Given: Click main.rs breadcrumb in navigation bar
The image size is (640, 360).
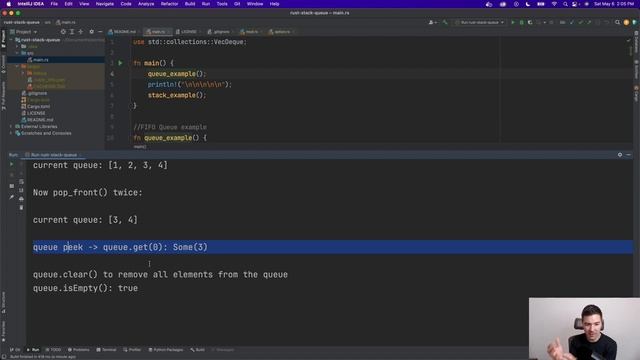Looking at the screenshot, I should pos(66,22).
